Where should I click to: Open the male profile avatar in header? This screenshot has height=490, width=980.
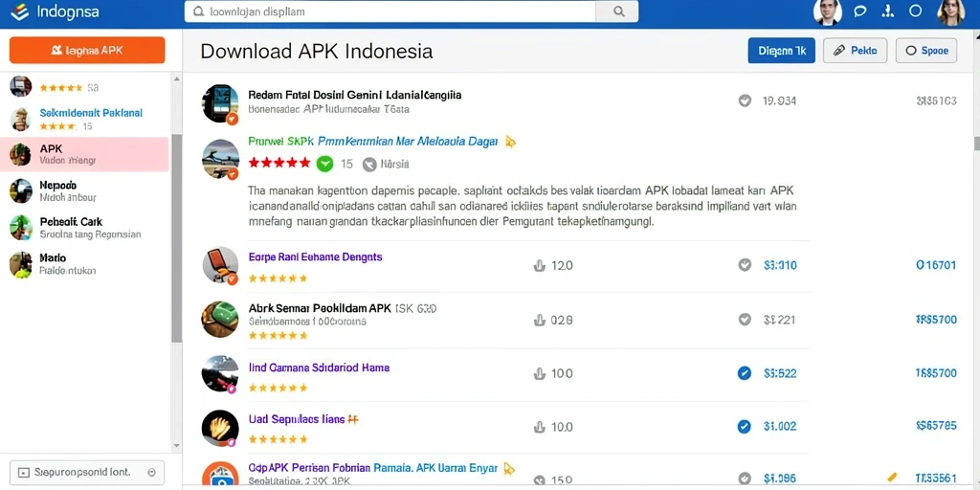point(828,11)
